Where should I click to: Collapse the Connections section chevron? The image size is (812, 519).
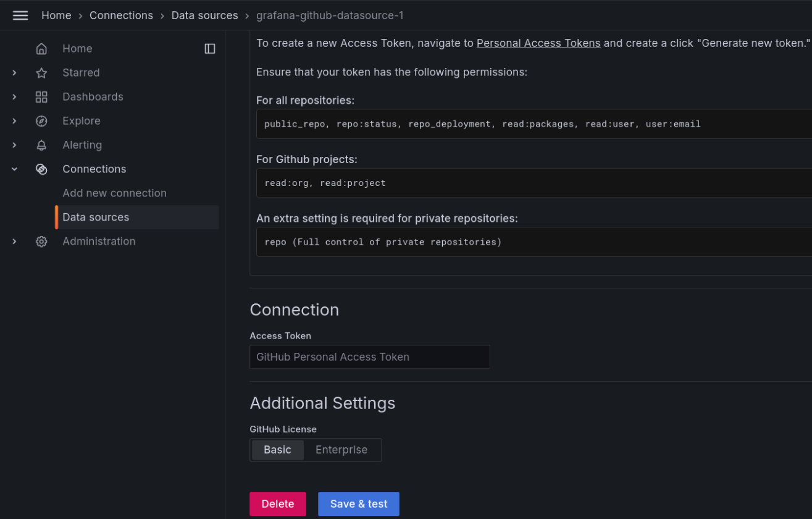15,169
